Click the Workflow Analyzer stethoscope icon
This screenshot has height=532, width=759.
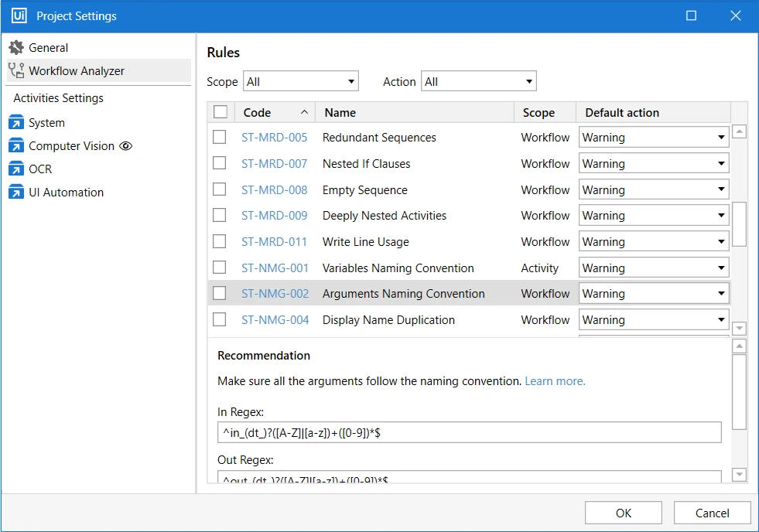point(16,70)
